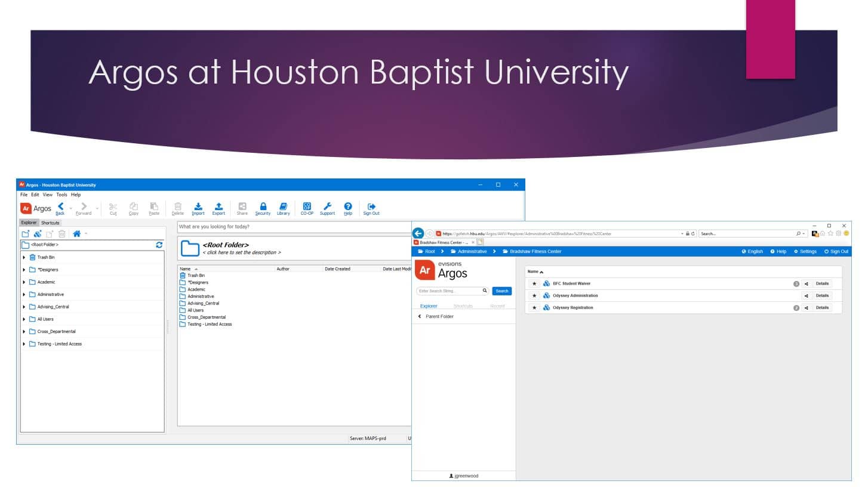The width and height of the screenshot is (868, 487).
Task: Open the View menu
Action: click(47, 195)
